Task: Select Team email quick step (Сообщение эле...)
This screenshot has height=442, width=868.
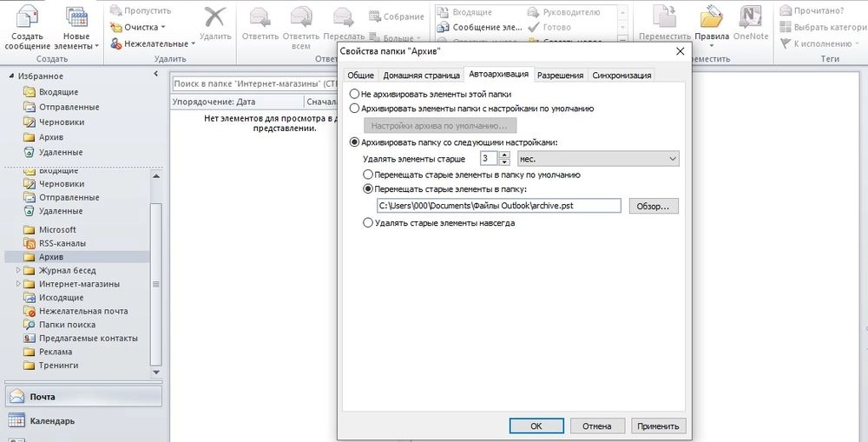Action: coord(479,27)
